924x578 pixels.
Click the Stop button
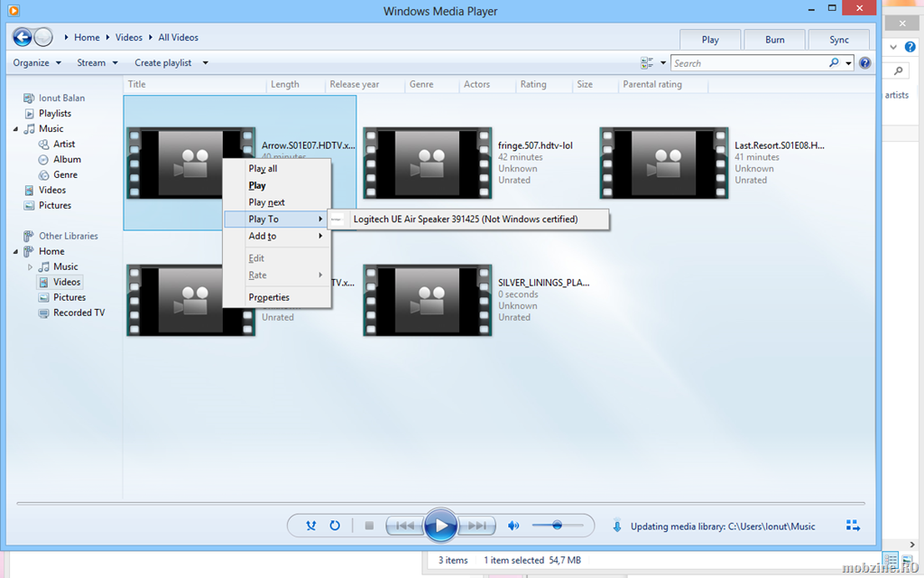[369, 526]
